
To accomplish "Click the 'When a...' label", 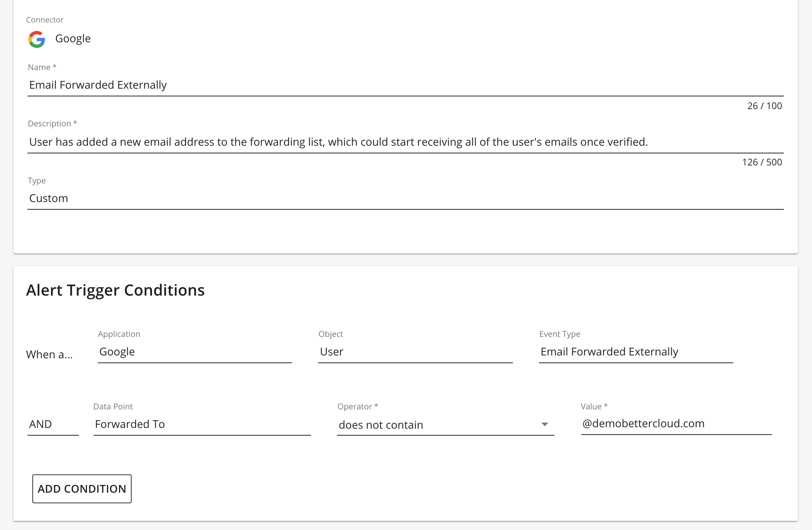I will click(x=50, y=354).
